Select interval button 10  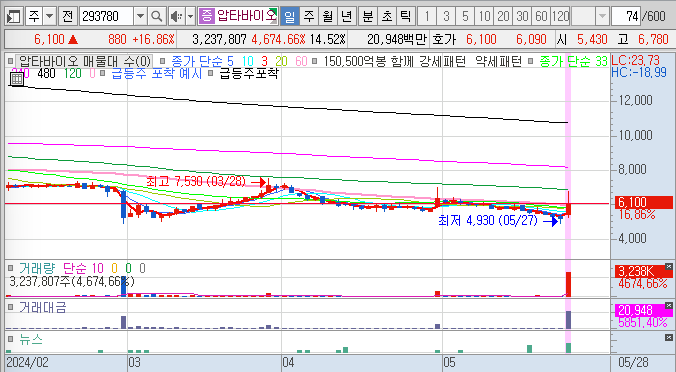click(484, 16)
